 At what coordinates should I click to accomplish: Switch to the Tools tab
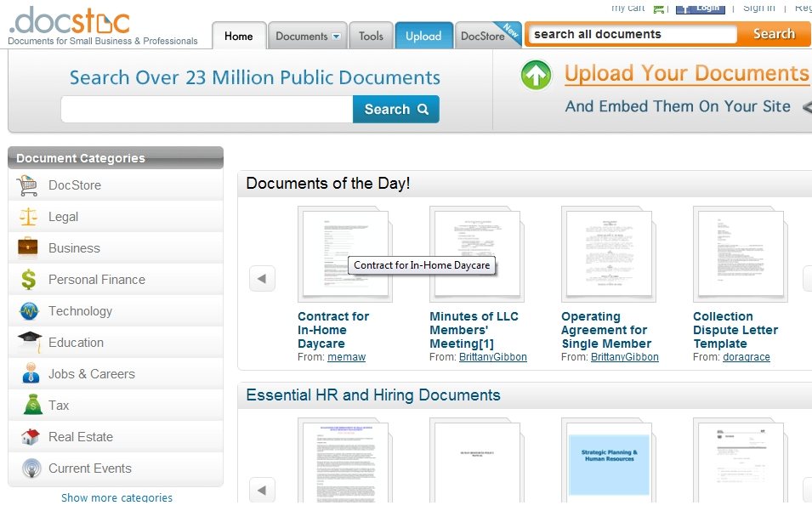(371, 37)
